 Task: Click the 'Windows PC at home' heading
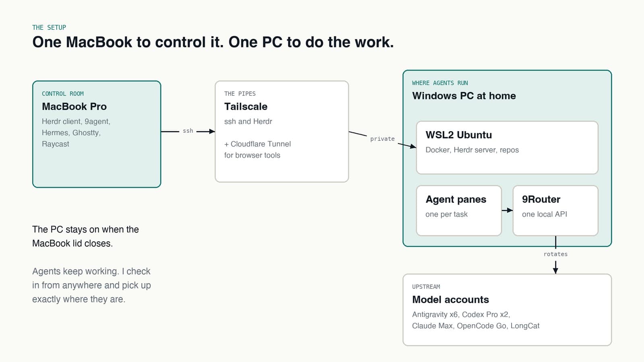pos(464,96)
